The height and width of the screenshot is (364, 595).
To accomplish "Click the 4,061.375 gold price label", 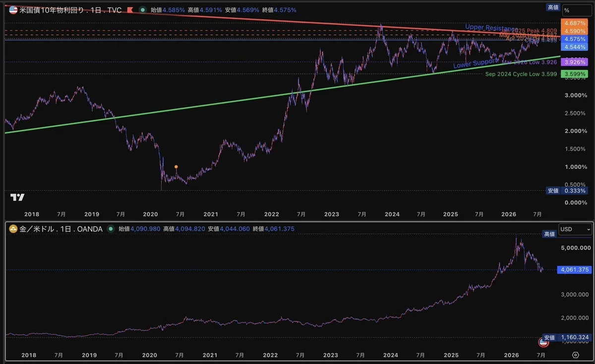I will 576,270.
